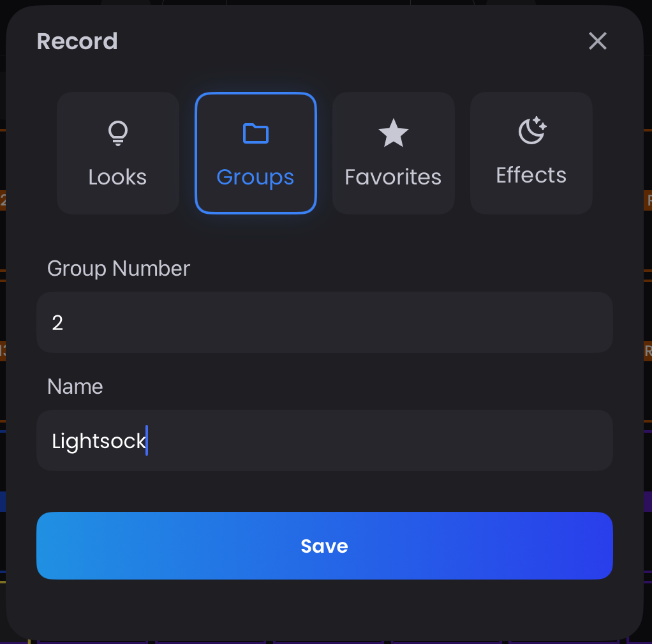Switch recording target to Looks
The height and width of the screenshot is (644, 652).
(117, 153)
